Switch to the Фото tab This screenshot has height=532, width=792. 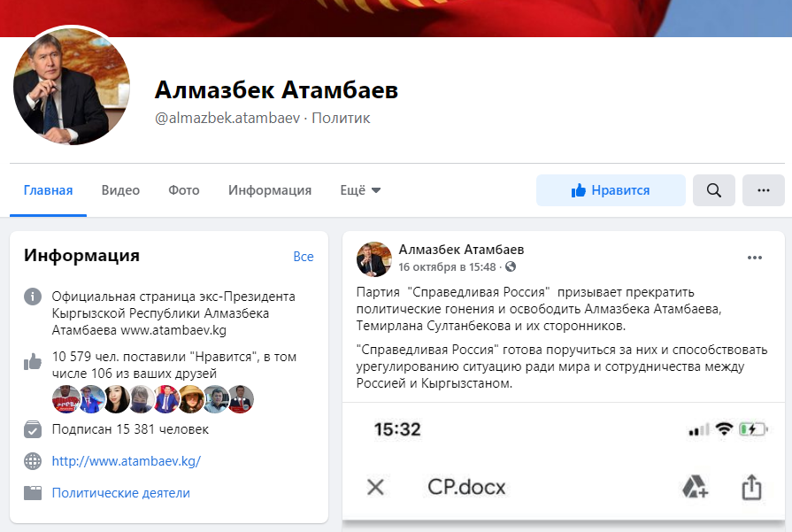click(184, 190)
